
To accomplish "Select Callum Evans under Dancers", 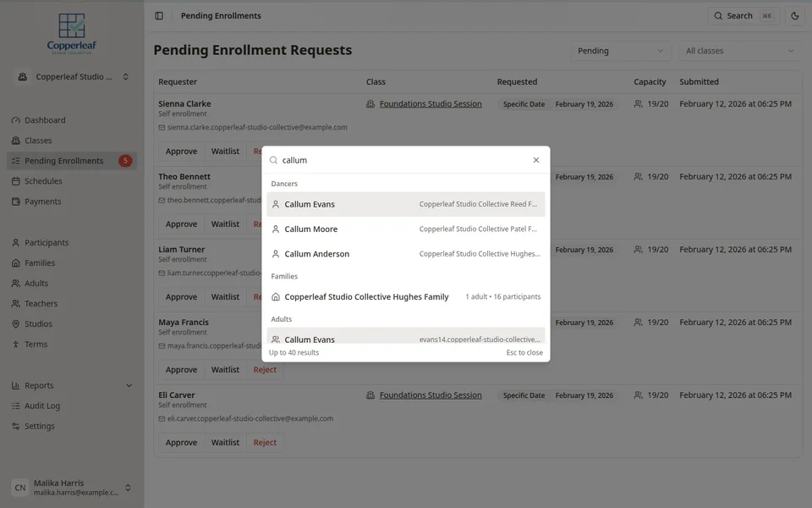I will 309,203.
